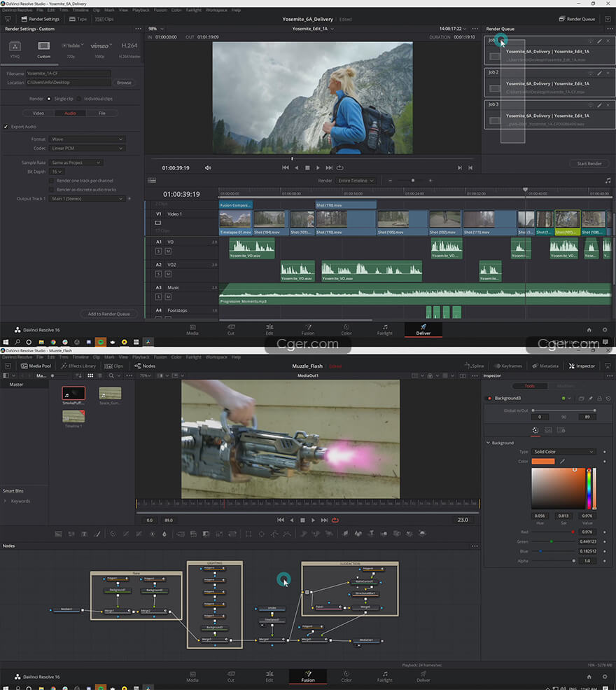The height and width of the screenshot is (690, 616).
Task: Select the Custom render preset icon
Action: (43, 46)
